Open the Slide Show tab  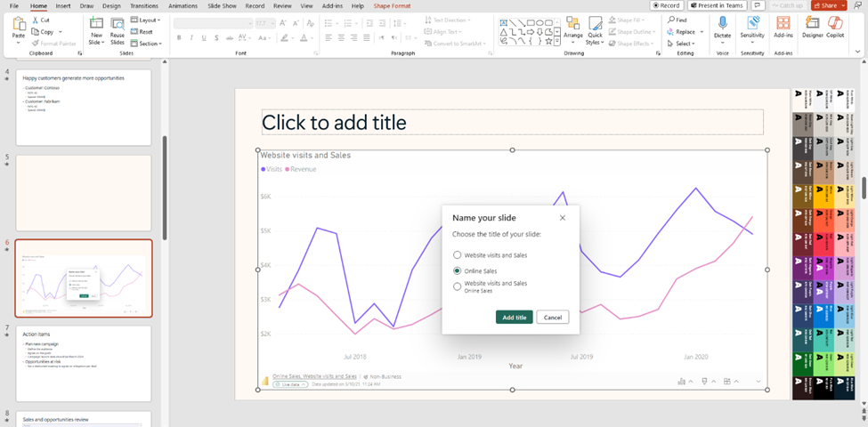(223, 5)
